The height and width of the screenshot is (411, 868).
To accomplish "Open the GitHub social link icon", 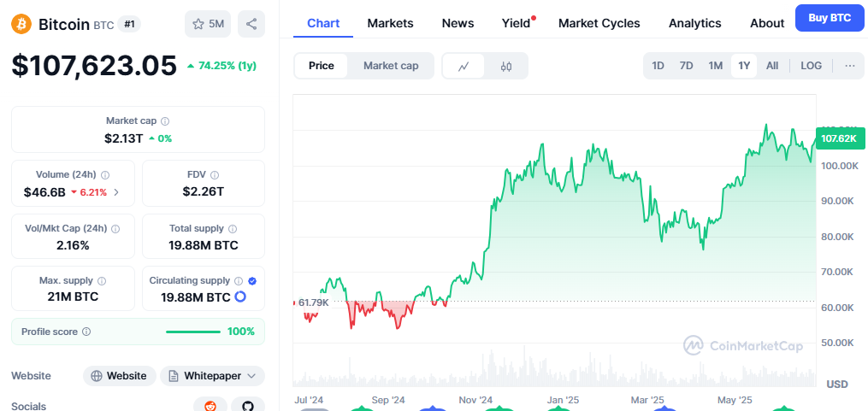I will click(248, 407).
